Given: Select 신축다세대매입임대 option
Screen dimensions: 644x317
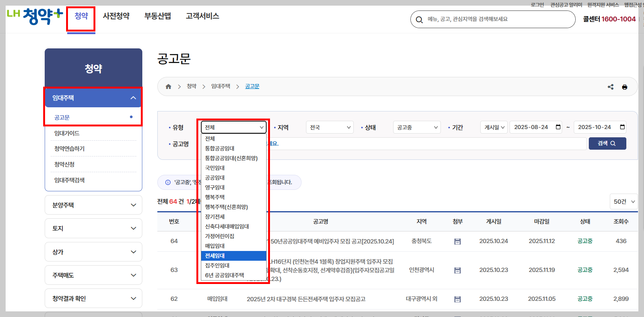Looking at the screenshot, I should [x=234, y=227].
